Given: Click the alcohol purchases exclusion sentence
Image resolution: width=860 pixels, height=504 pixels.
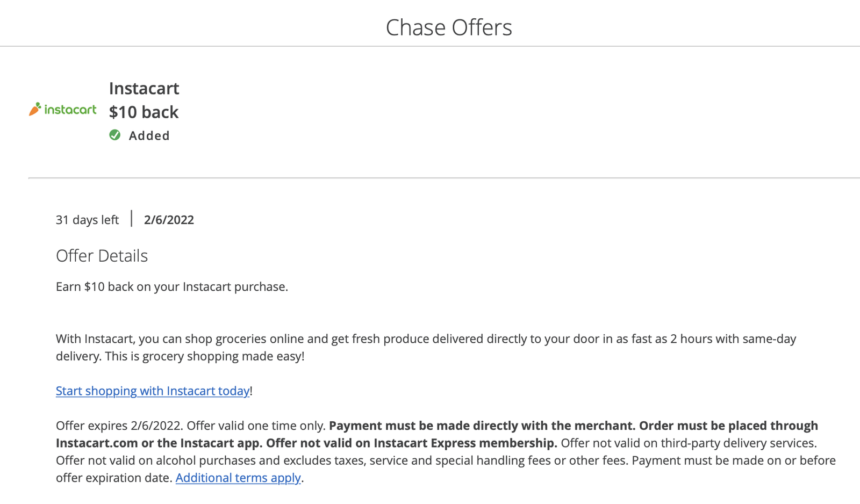Looking at the screenshot, I should point(342,460).
